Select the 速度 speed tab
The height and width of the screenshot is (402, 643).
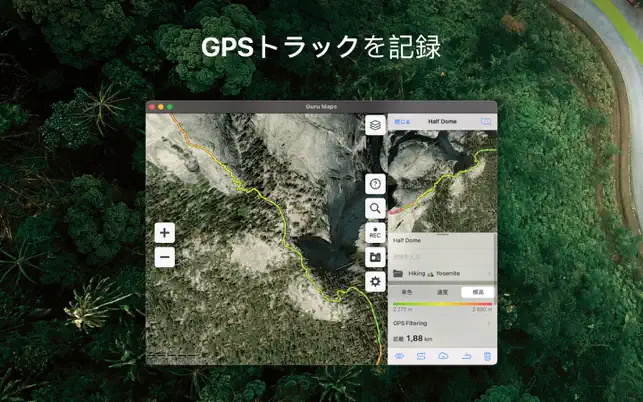(x=442, y=292)
